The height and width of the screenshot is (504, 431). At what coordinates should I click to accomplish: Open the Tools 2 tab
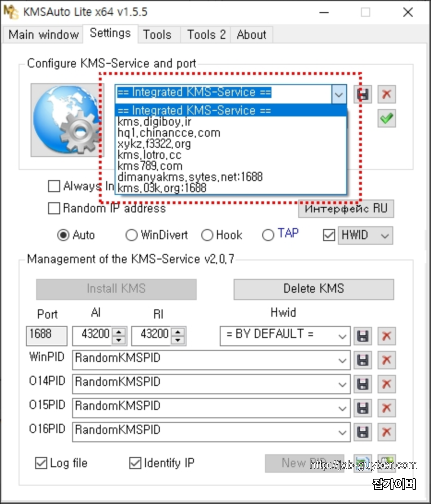pyautogui.click(x=206, y=34)
